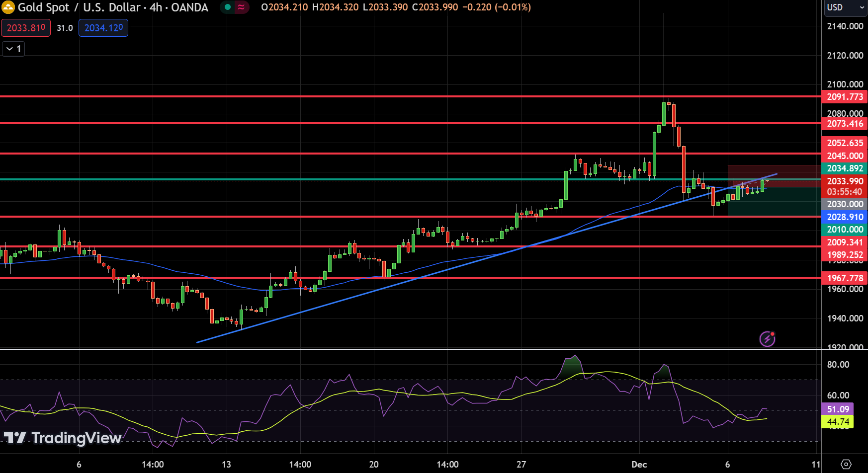The image size is (868, 473).
Task: Click the 2073.416 red price label
Action: [x=845, y=124]
